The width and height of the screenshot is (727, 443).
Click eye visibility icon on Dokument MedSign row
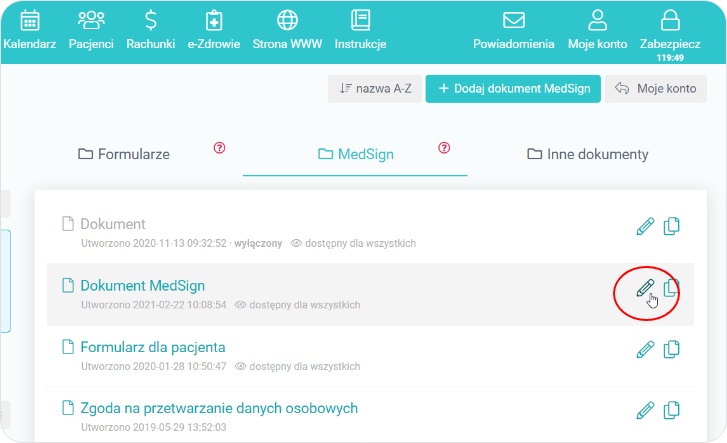point(240,305)
